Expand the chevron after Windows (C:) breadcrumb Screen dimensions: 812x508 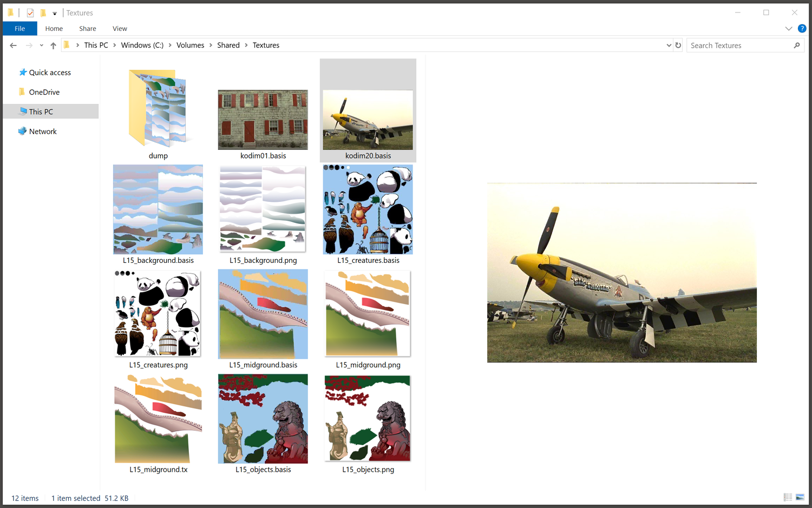[x=170, y=45]
